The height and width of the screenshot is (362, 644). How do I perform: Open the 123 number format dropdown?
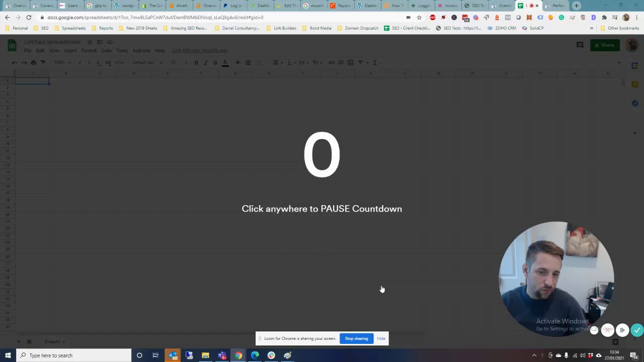point(119,62)
